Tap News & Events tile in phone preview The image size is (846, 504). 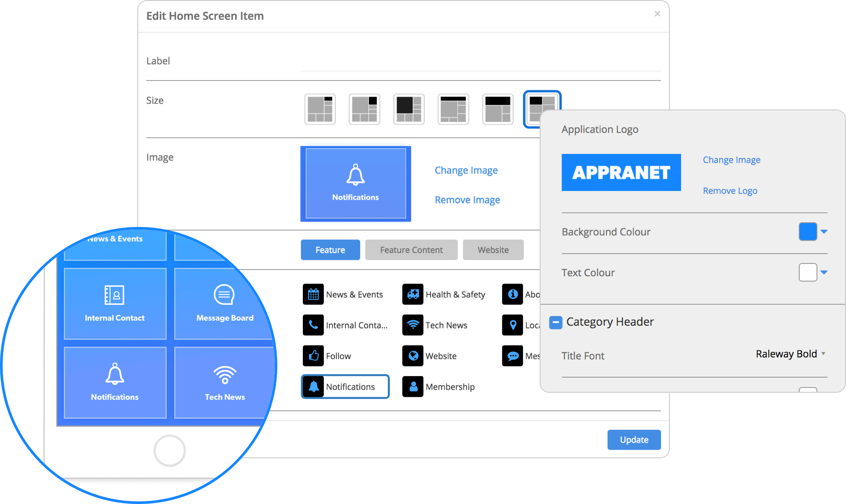coord(115,246)
